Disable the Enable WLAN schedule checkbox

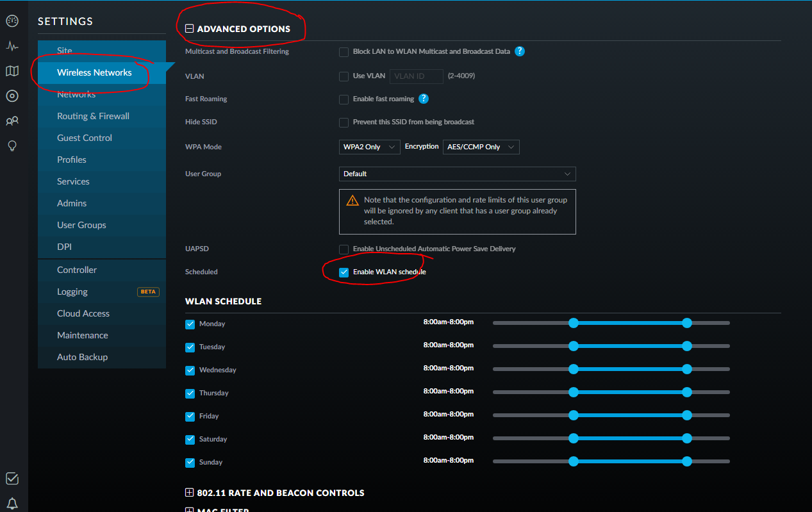click(x=344, y=272)
